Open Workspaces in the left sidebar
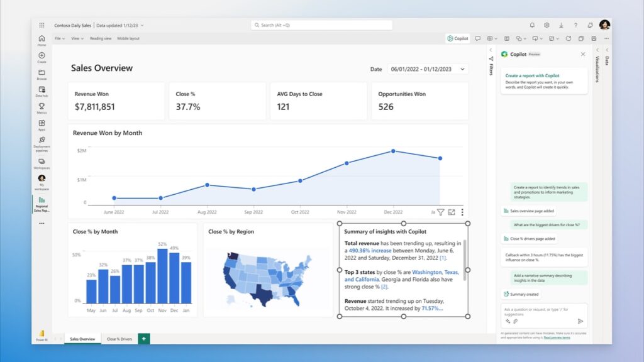This screenshot has width=644, height=362. tap(42, 164)
